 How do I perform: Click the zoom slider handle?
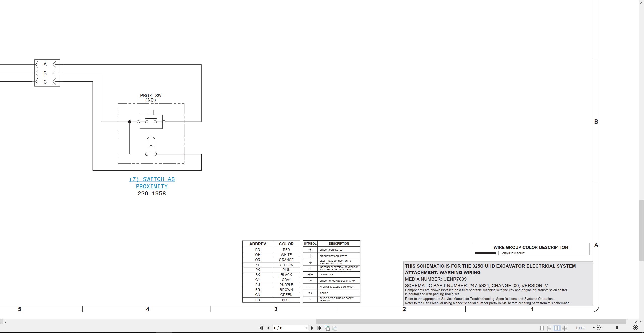click(x=617, y=328)
